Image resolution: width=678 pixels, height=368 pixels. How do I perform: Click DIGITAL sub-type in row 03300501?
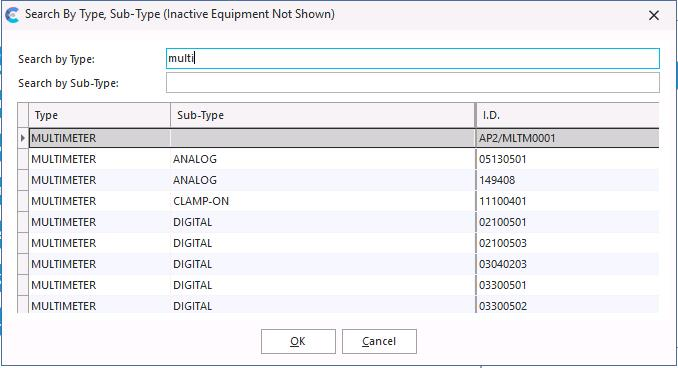coord(323,285)
